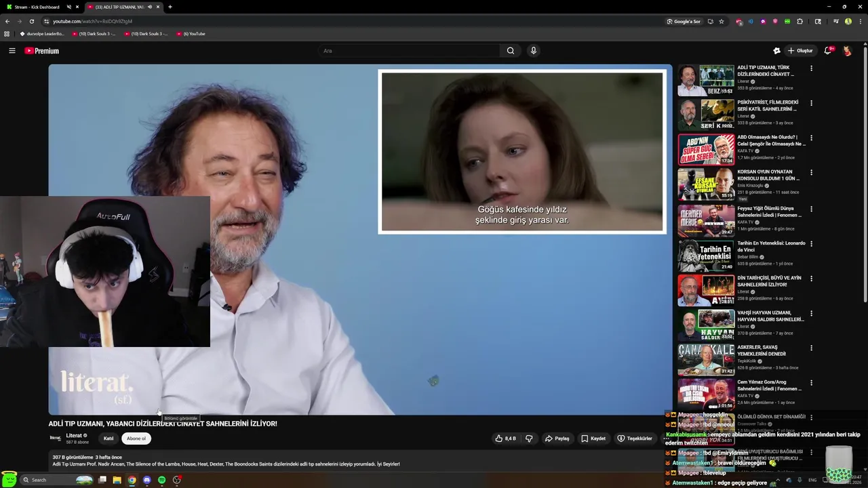Open (6) YouTube bookmark

[x=191, y=34]
